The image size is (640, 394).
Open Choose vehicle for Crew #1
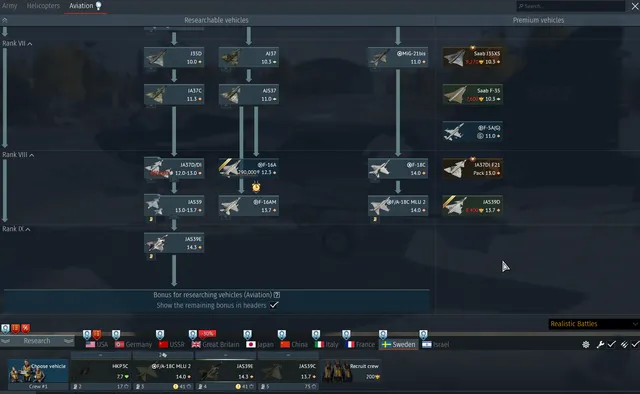point(38,371)
